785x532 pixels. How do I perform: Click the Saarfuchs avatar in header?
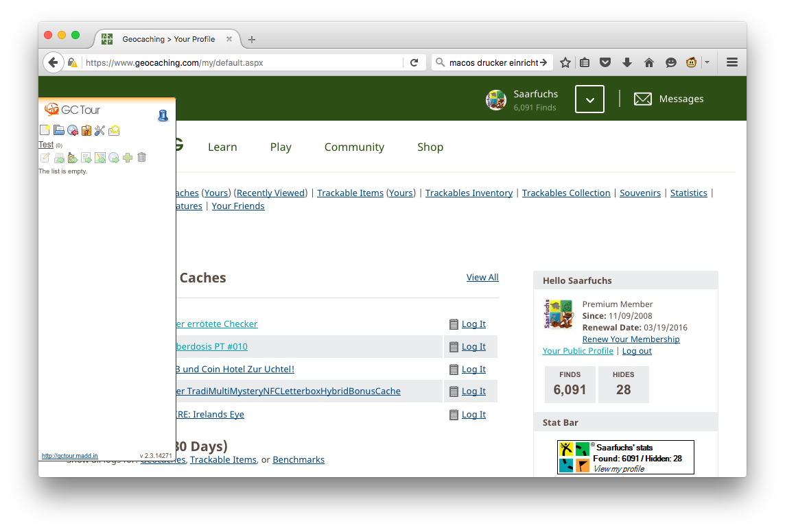pos(496,100)
